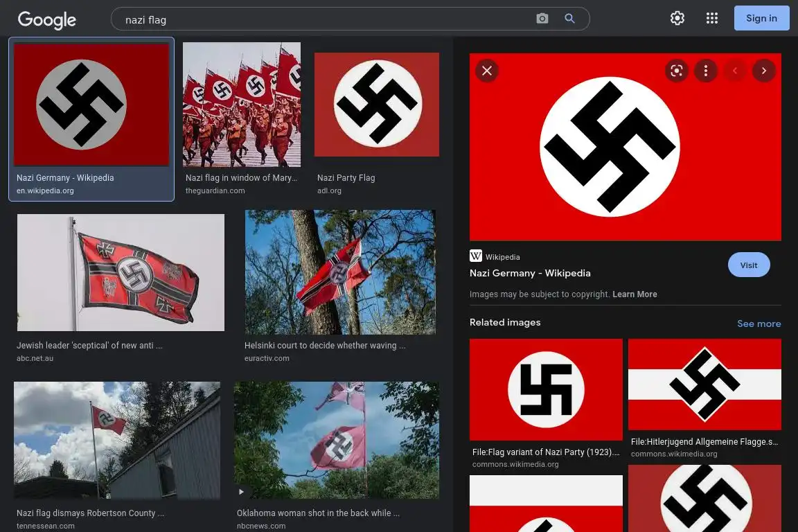Select the theguardian.com result thumbnail

(242, 105)
